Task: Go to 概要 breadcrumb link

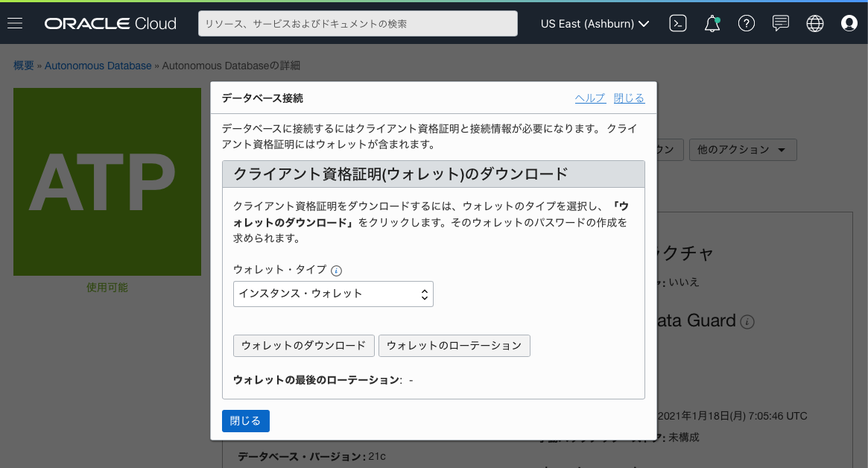Action: 24,66
